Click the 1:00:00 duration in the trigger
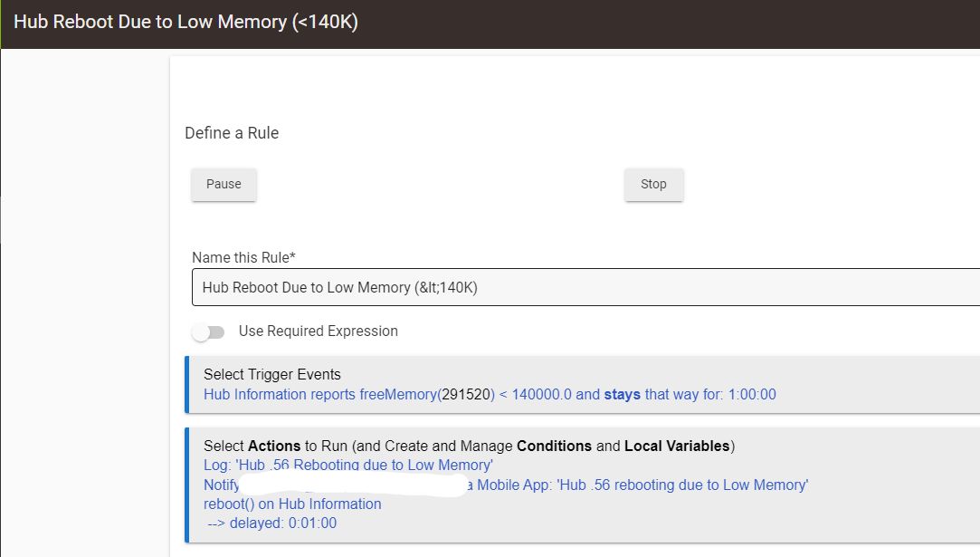 [x=747, y=395]
